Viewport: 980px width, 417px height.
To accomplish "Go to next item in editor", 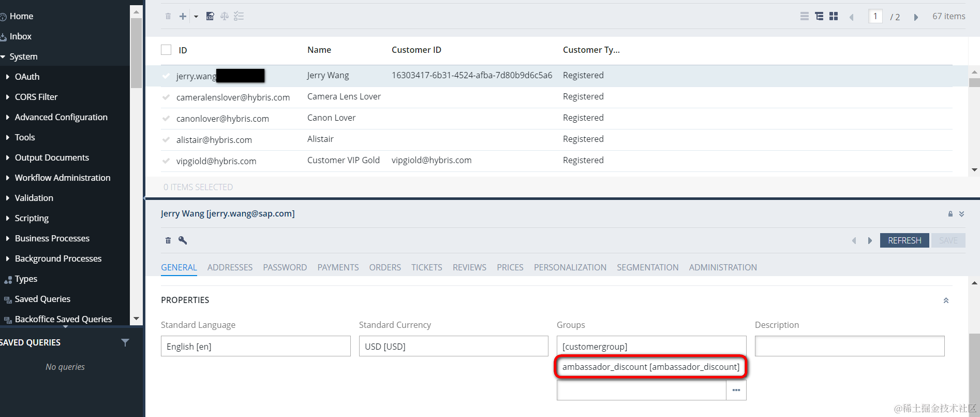I will click(x=870, y=240).
